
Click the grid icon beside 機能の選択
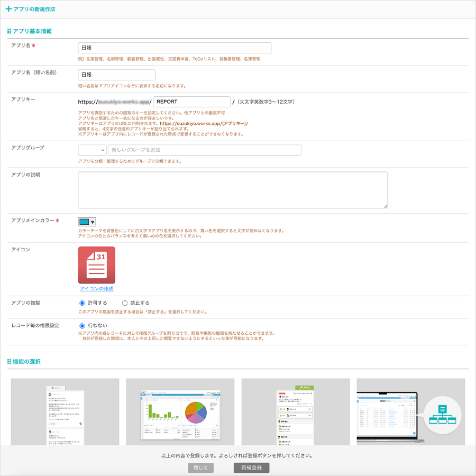(x=9, y=362)
